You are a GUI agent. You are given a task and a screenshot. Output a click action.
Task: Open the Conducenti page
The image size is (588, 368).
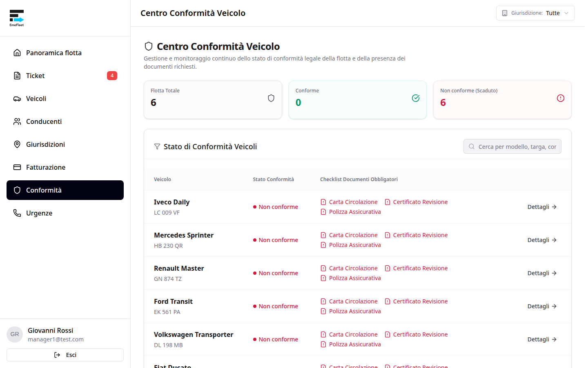[x=65, y=121]
